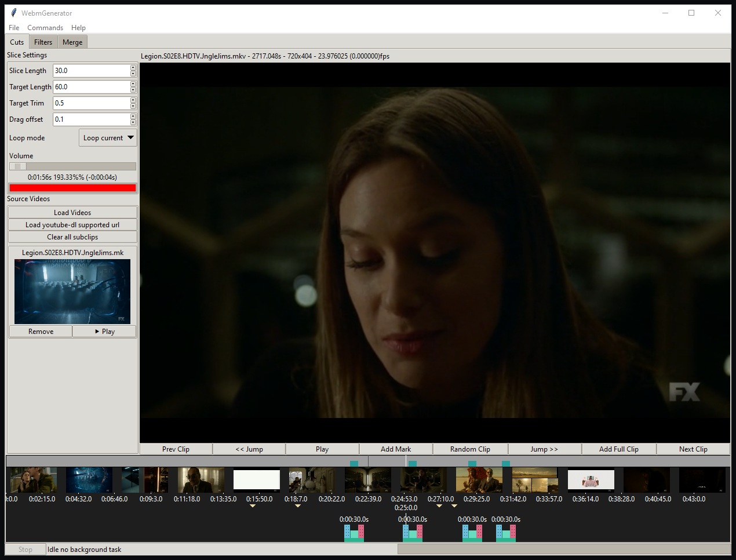Increase Target Length with up arrow
Screen dimensions: 736x560
[x=133, y=84]
